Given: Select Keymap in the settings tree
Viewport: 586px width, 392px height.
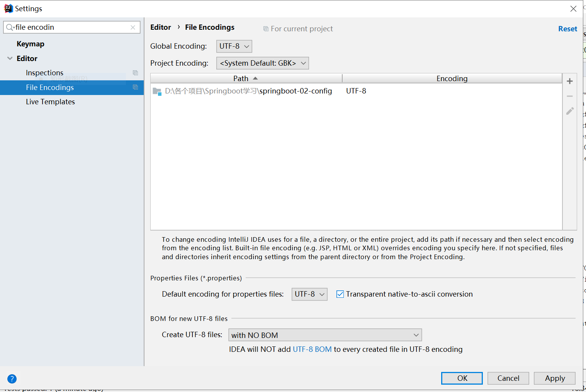Looking at the screenshot, I should click(31, 44).
